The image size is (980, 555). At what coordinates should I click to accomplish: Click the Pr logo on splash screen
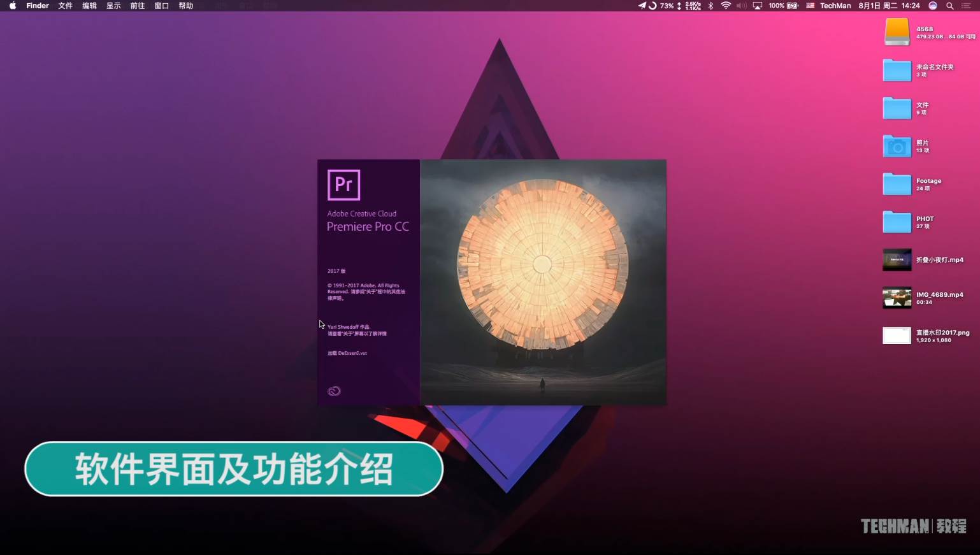[x=343, y=185]
